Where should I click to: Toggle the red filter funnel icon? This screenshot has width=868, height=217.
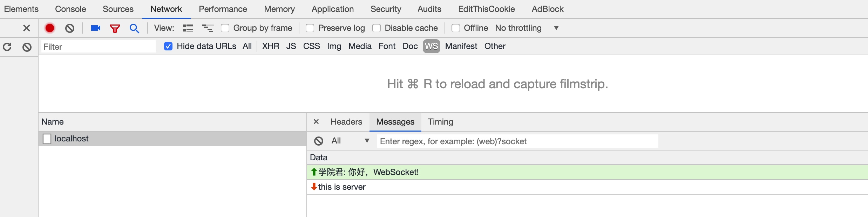coord(115,28)
